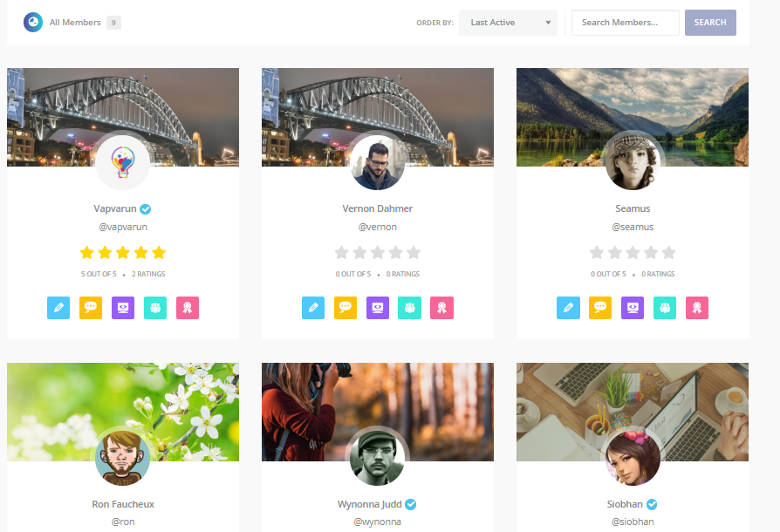Click the blue pencil icon on Vernon Dahmer's card

click(x=313, y=308)
